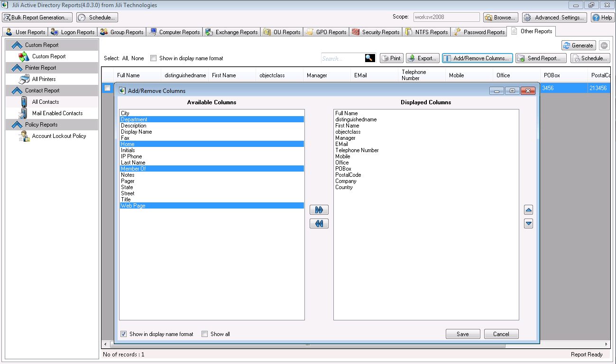This screenshot has width=616, height=364.
Task: Select the Other Reports tab
Action: pyautogui.click(x=531, y=31)
